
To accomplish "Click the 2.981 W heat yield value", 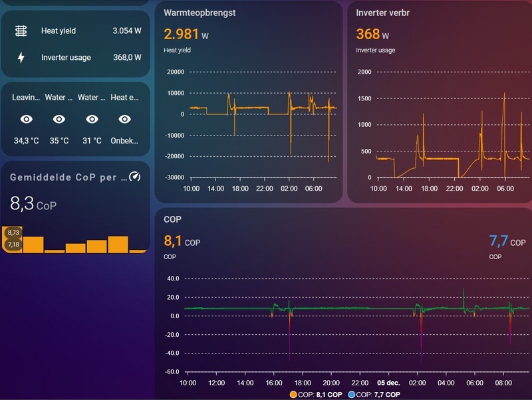I will pyautogui.click(x=186, y=35).
